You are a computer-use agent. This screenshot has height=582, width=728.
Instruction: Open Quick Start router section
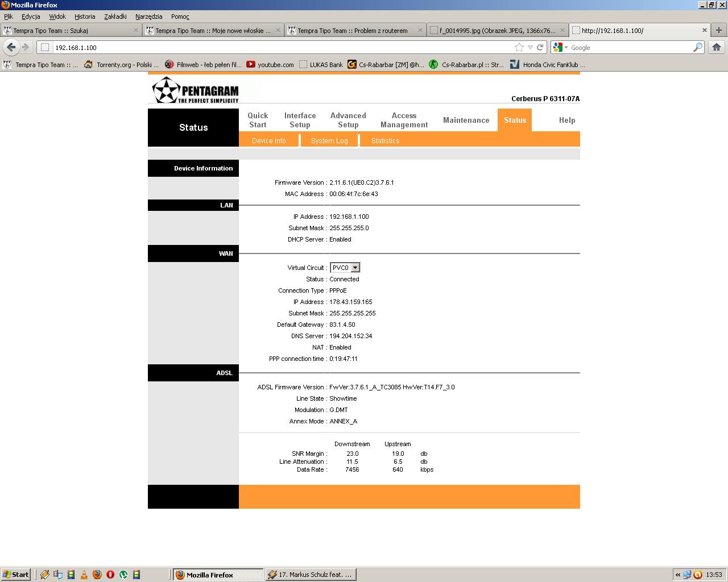[x=258, y=120]
